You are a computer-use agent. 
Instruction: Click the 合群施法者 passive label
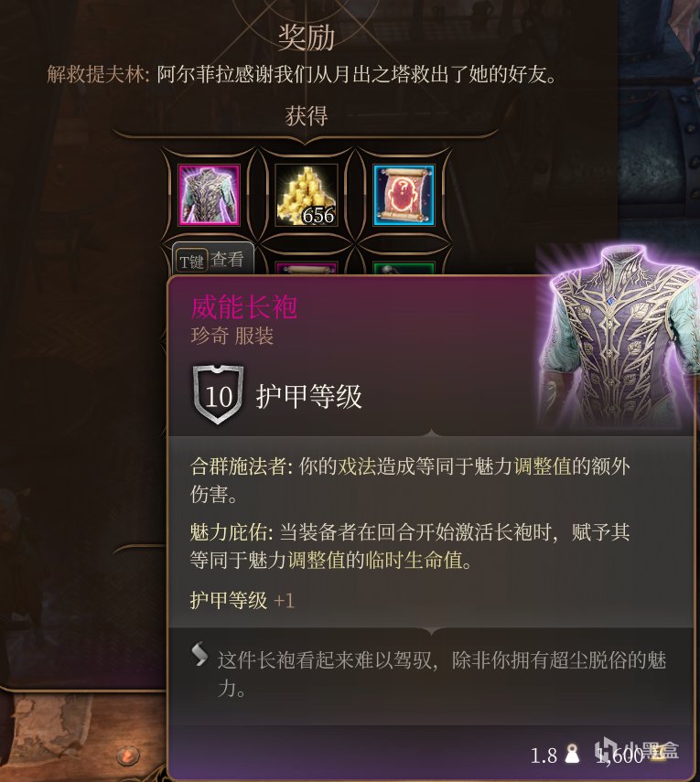tap(238, 466)
